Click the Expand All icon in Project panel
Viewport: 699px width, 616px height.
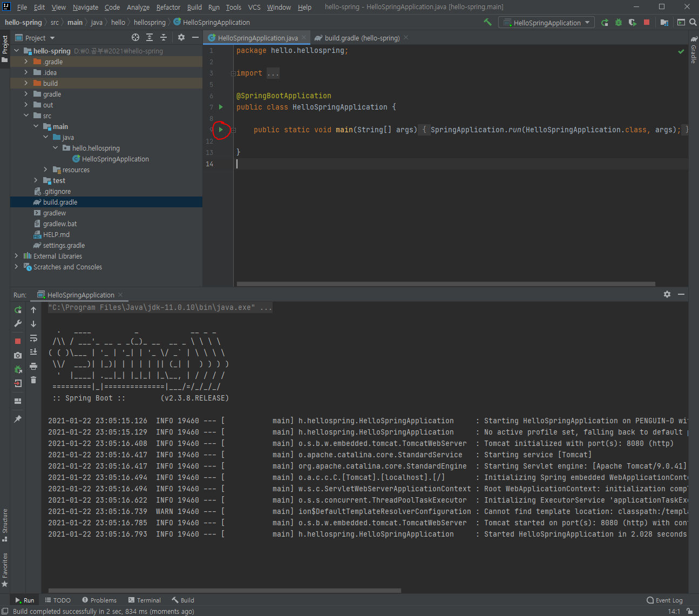coord(150,37)
